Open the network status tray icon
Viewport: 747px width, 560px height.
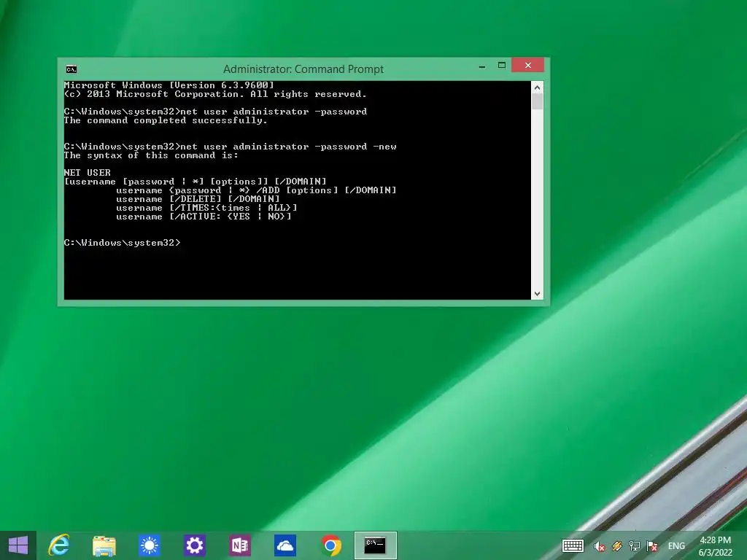click(634, 546)
